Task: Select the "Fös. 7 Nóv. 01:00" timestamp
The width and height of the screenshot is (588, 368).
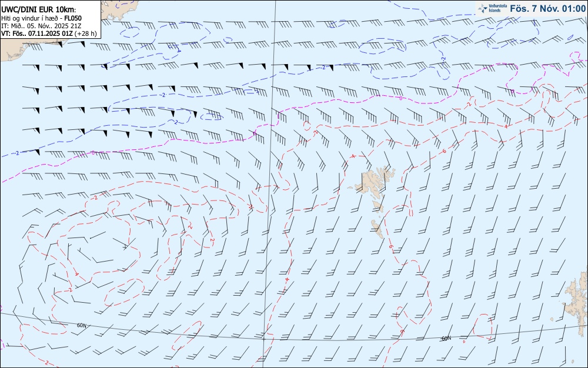Action: pos(548,8)
